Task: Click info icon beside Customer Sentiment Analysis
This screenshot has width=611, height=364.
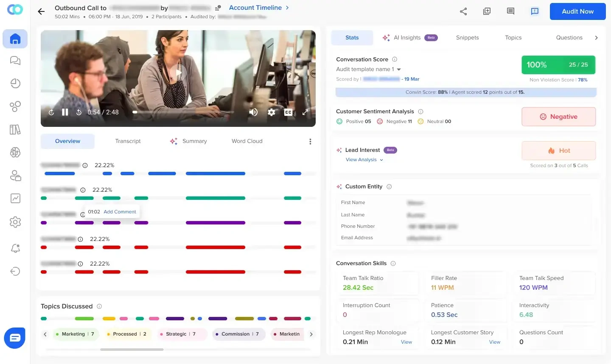Action: pyautogui.click(x=420, y=112)
